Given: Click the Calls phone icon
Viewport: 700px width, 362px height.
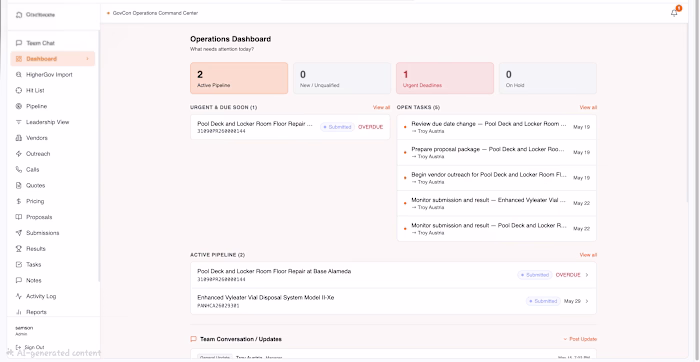Looking at the screenshot, I should tap(19, 170).
